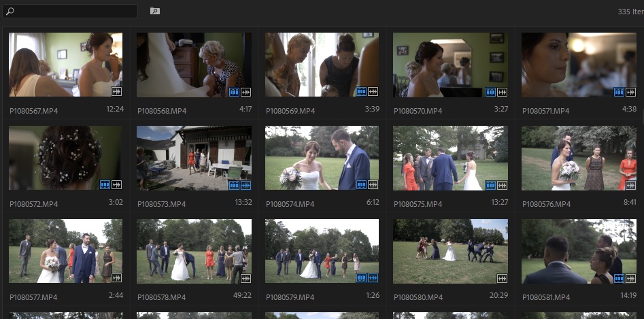Select the P1080578.MP4 clip thumbnail

tap(194, 251)
